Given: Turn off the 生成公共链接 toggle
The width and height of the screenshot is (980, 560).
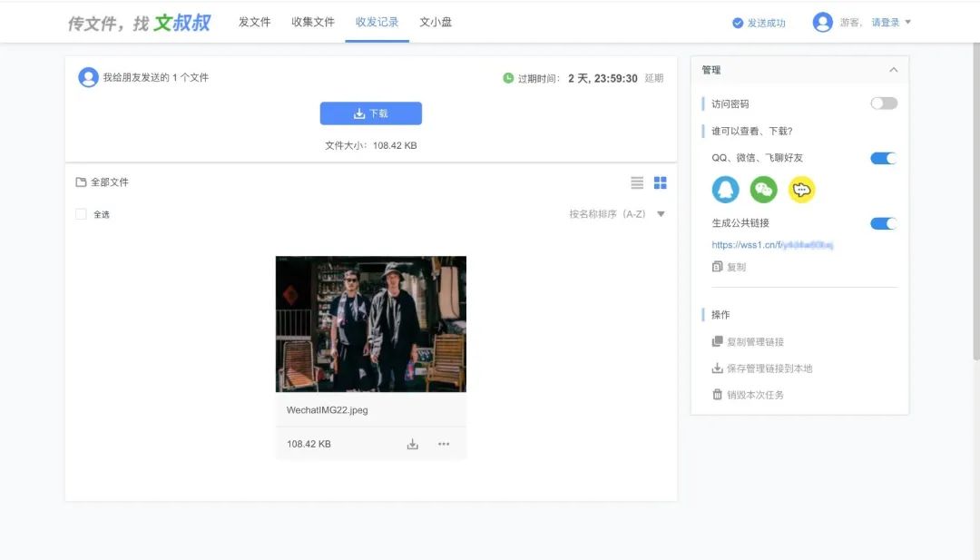Looking at the screenshot, I should 883,222.
